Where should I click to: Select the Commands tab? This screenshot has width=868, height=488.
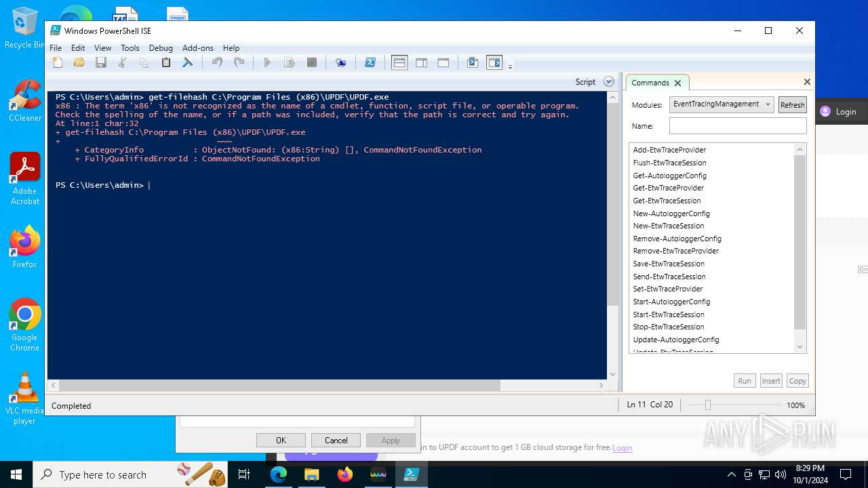[650, 83]
